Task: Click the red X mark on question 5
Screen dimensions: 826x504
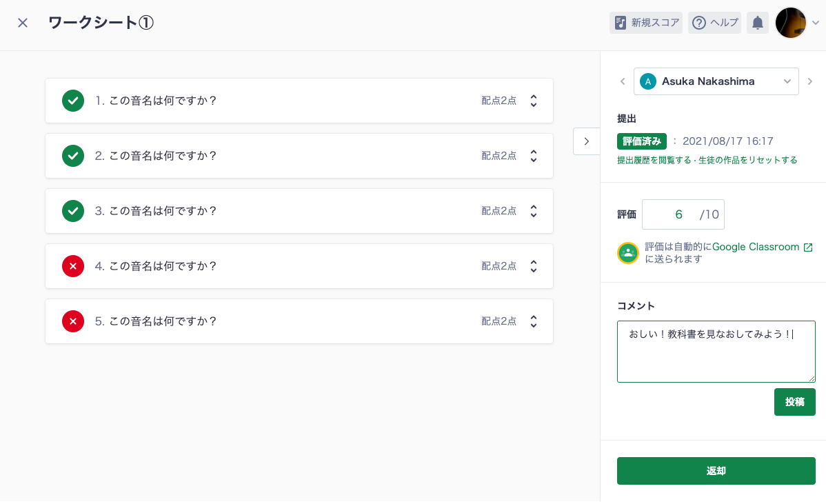Action: 73,321
